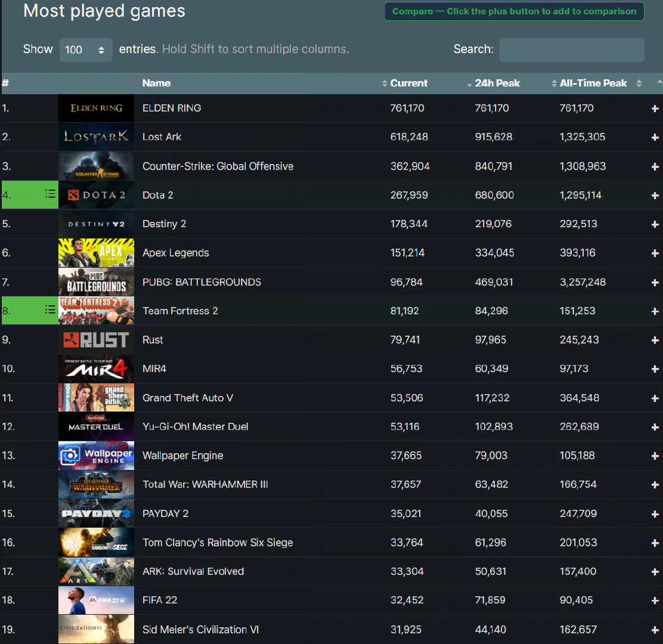This screenshot has width=663, height=644.
Task: Click the MIR4 thumbnail image
Action: pos(97,369)
